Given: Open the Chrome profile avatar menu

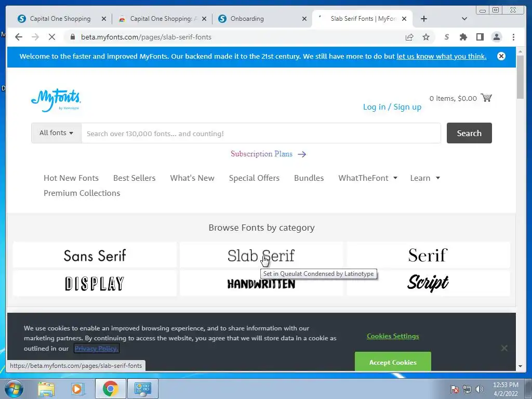Looking at the screenshot, I should coord(496,37).
